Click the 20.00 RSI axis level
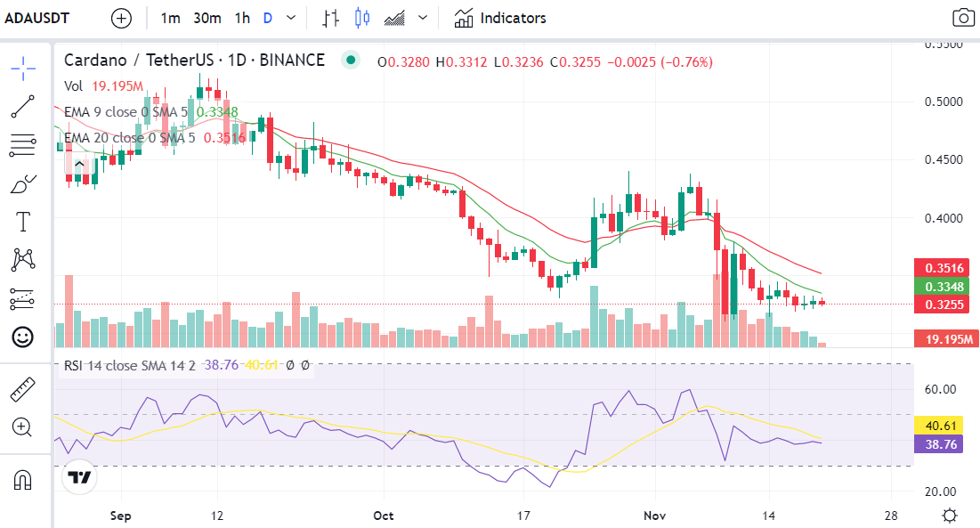Screen dimensions: 980x528 941,491
